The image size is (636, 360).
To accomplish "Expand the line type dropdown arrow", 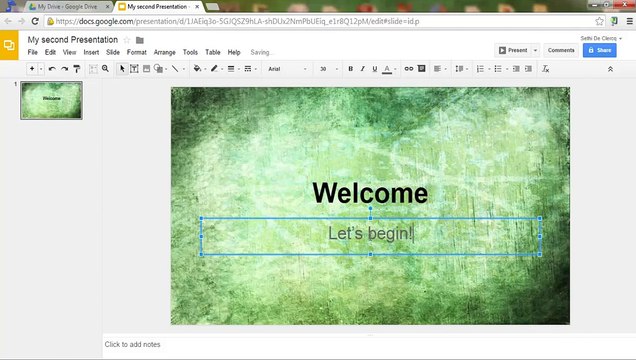I will point(184,69).
